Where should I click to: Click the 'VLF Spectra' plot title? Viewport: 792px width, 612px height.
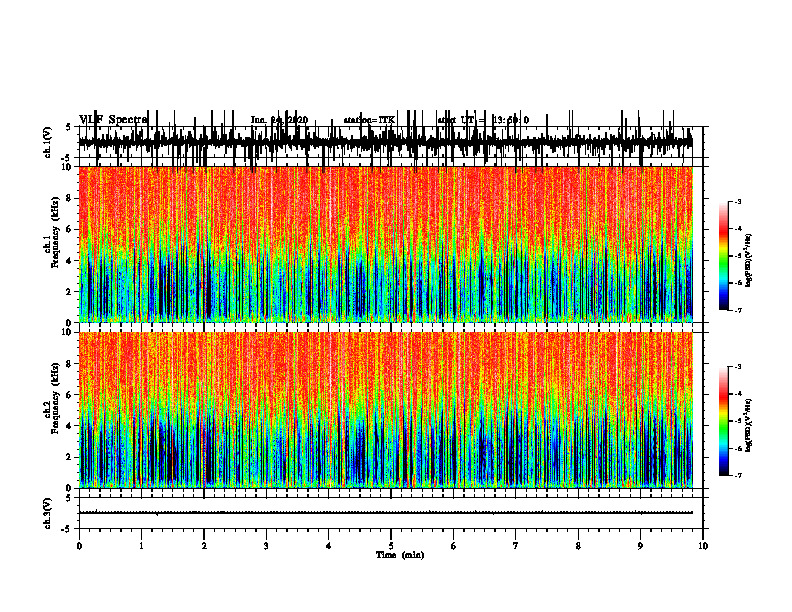113,120
